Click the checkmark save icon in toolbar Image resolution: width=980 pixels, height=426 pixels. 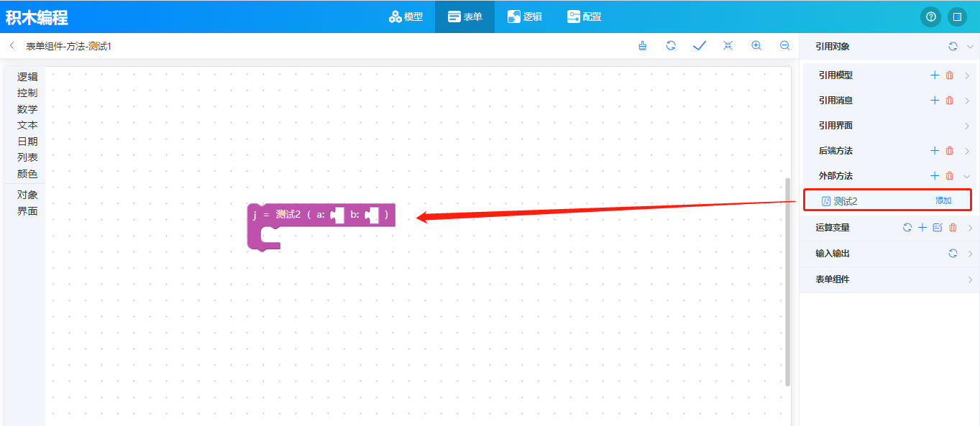[x=700, y=46]
